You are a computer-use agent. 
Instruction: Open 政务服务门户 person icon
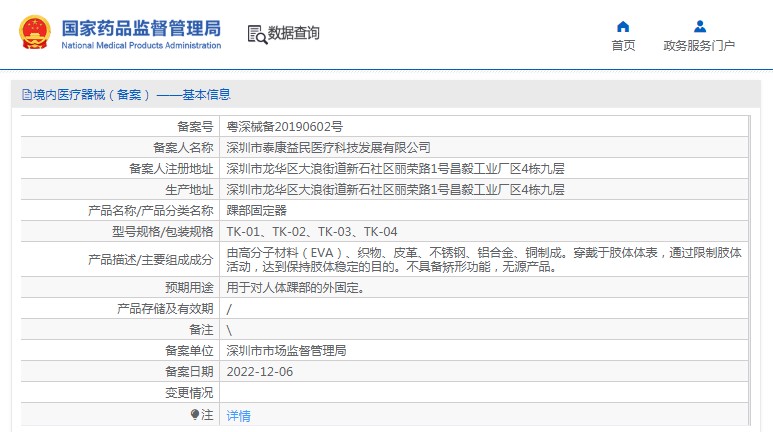tap(700, 26)
